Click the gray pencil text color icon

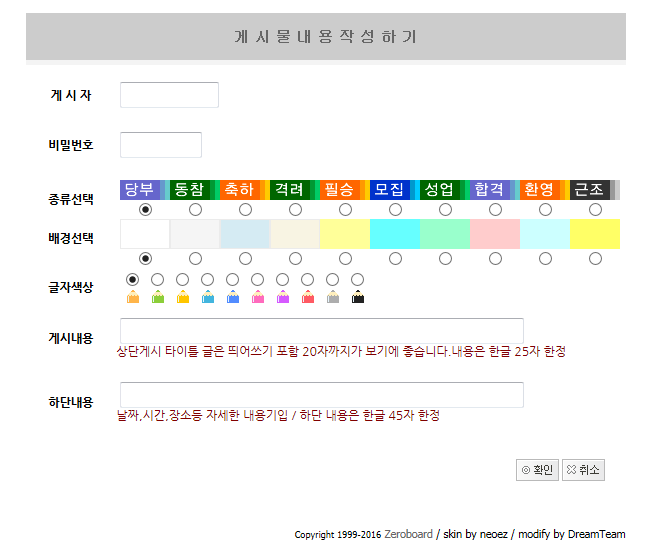333,297
